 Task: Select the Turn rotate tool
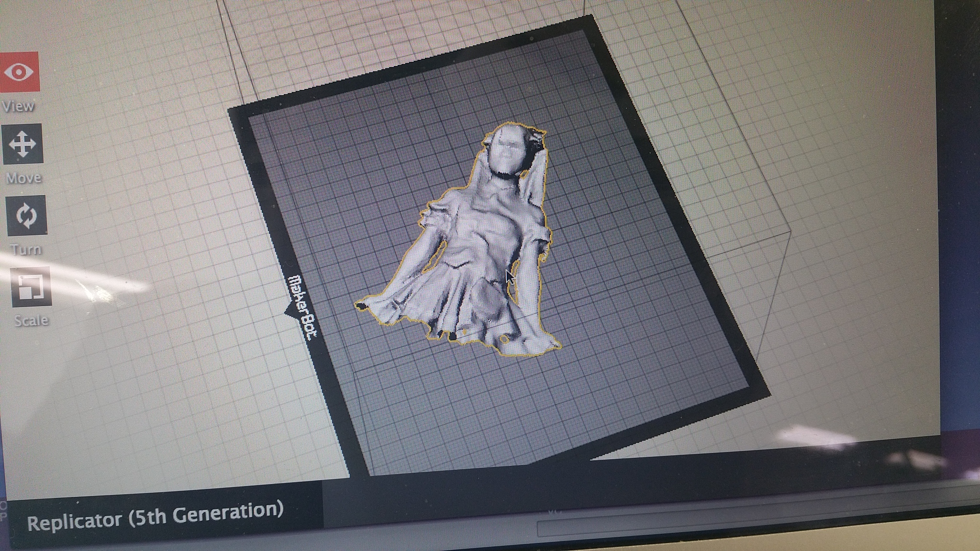point(26,215)
